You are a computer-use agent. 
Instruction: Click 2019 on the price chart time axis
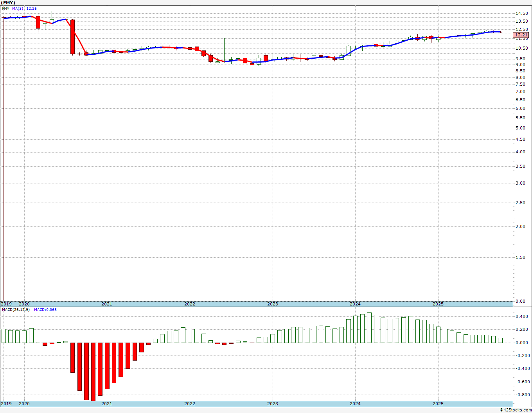coord(6,304)
